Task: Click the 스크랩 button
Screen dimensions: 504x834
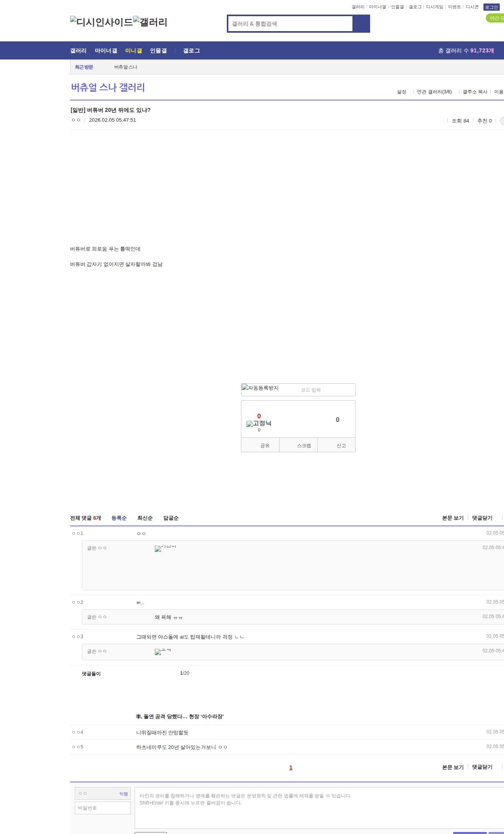Action: click(304, 446)
